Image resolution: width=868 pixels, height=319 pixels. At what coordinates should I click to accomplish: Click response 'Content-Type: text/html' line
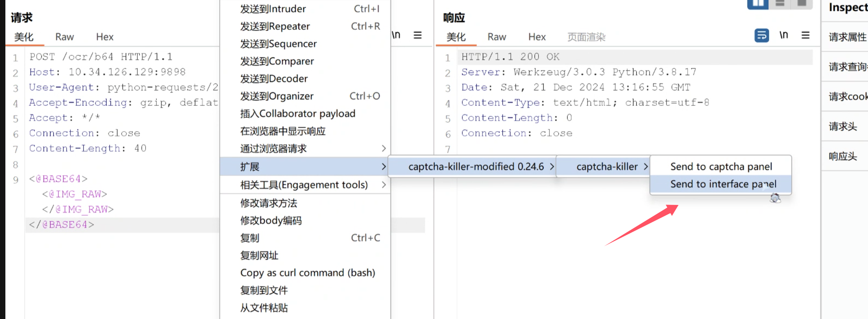pyautogui.click(x=585, y=102)
